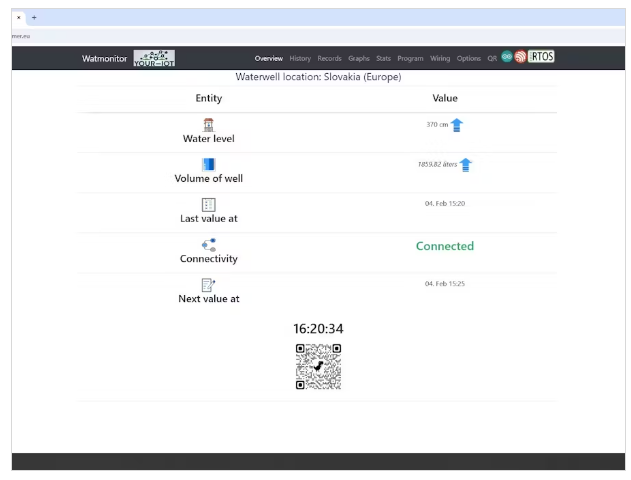Viewport: 631px width, 480px height.
Task: Click the blue up arrow beside 370 cm
Action: (x=457, y=125)
